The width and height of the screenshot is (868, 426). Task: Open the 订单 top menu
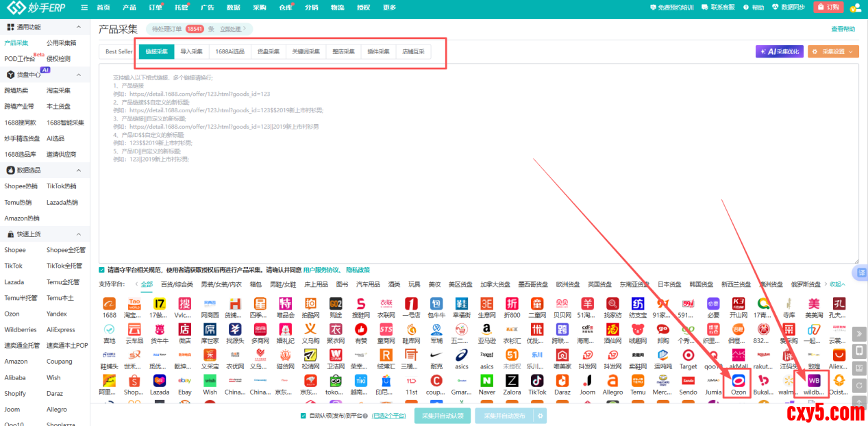[156, 8]
